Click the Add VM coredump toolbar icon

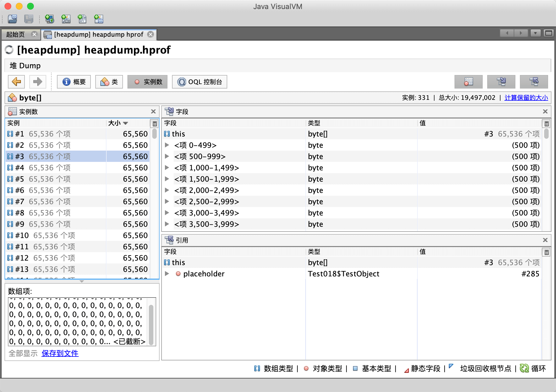point(82,19)
